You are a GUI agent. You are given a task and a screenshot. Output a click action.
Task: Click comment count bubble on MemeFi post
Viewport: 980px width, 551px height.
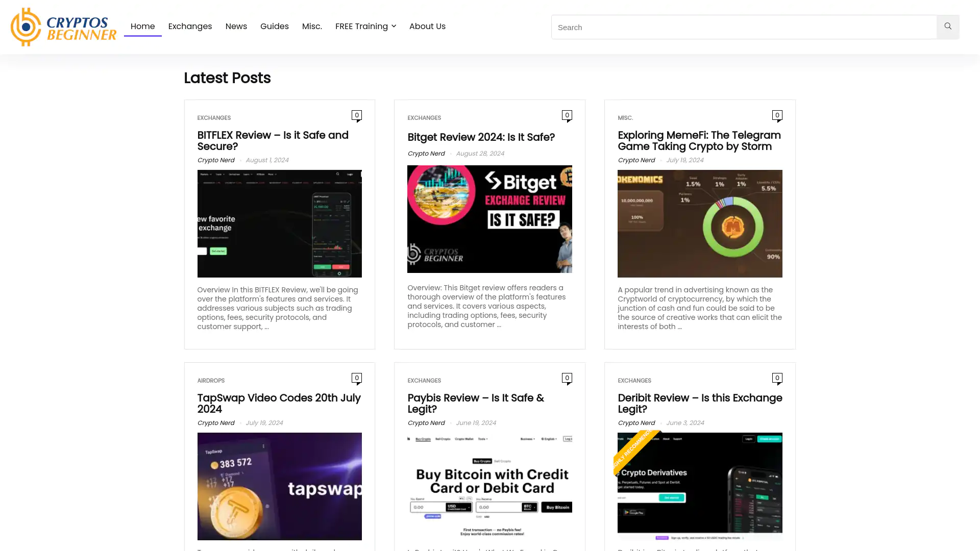click(x=777, y=115)
